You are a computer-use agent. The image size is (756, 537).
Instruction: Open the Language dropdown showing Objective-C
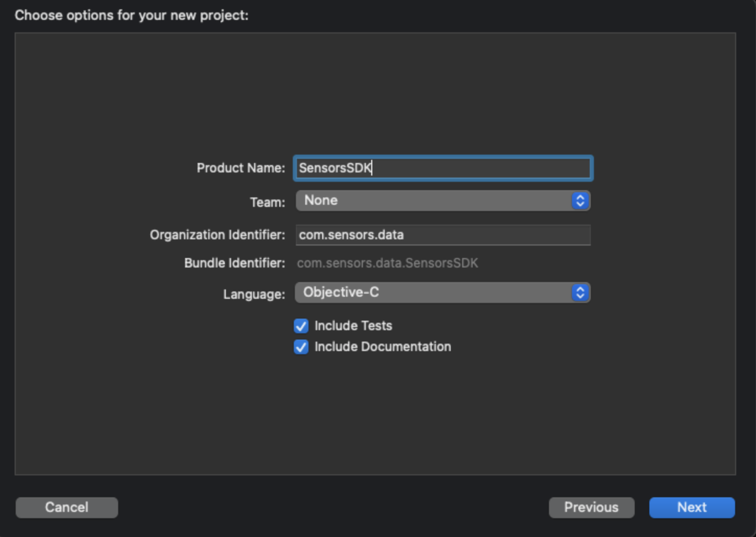[x=443, y=293]
